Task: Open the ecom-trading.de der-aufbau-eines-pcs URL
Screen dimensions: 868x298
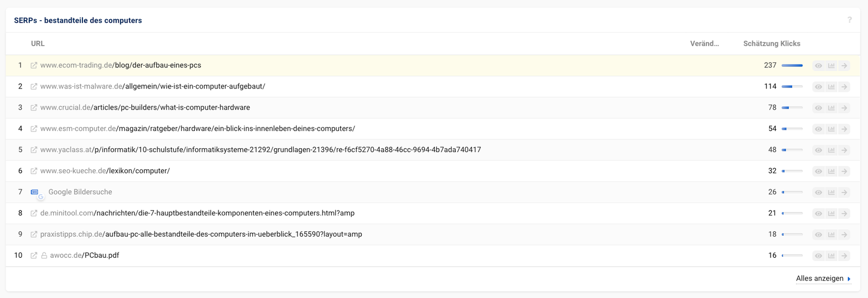Action: coord(120,65)
